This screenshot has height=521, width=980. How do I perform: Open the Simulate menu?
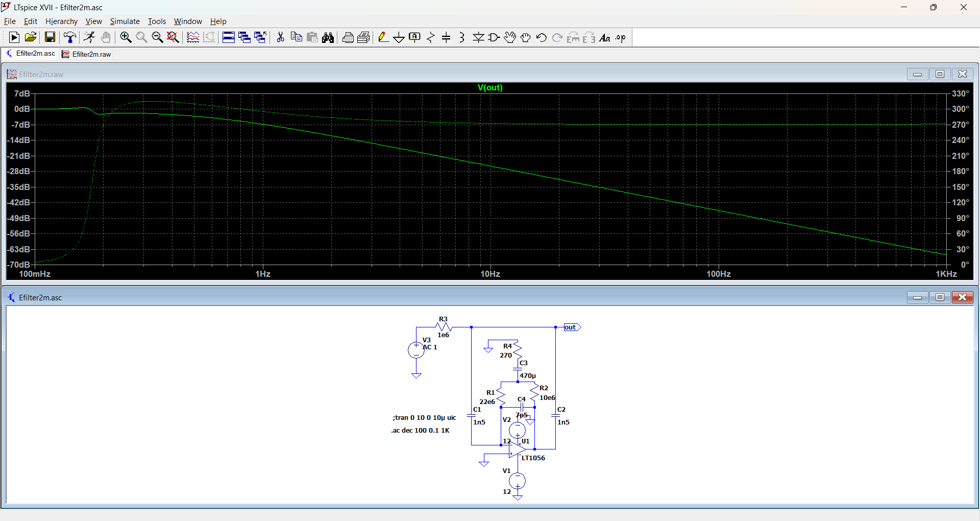[x=125, y=21]
